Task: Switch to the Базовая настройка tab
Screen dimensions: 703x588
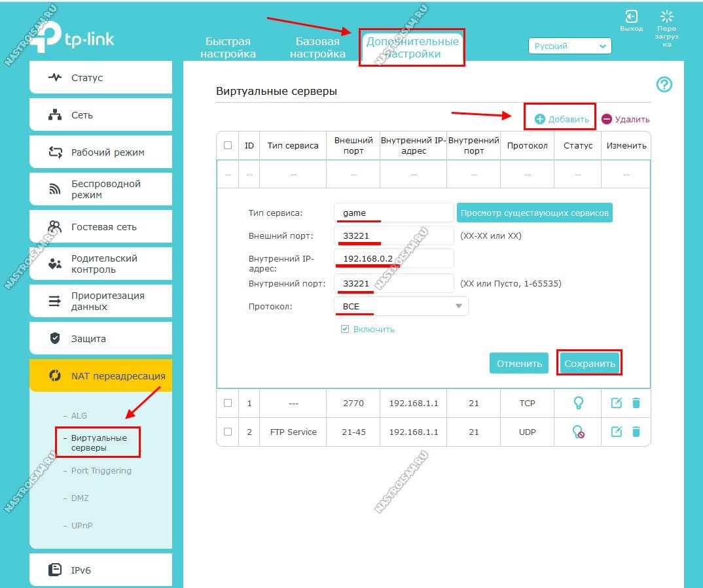Action: (317, 48)
